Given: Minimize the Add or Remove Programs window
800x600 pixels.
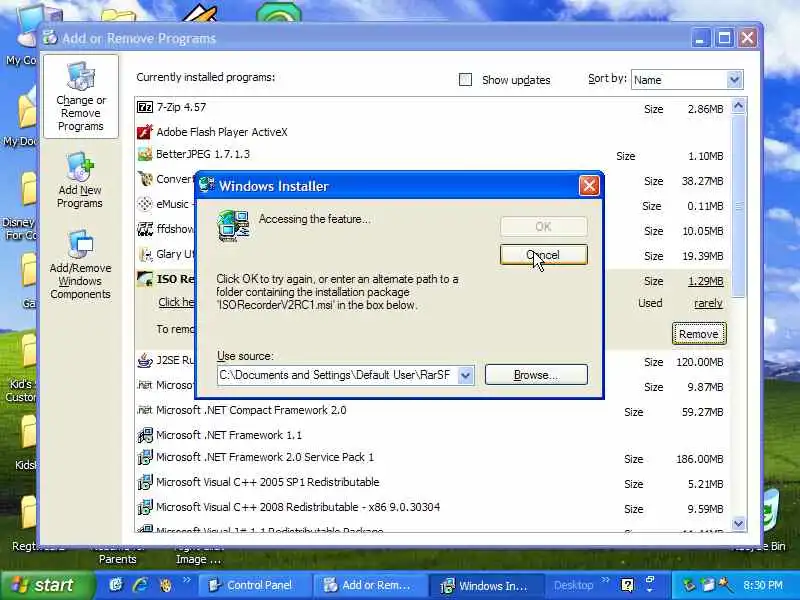Looking at the screenshot, I should (701, 38).
